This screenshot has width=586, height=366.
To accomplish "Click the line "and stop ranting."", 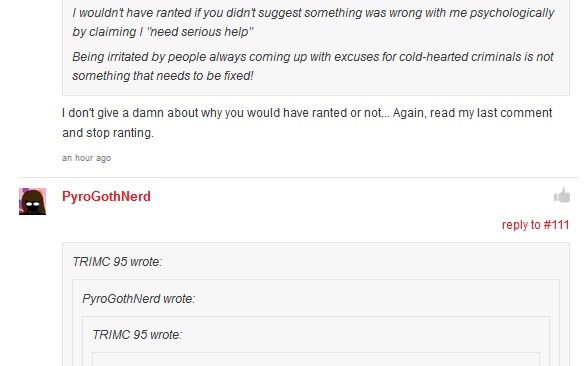I will pos(108,133).
